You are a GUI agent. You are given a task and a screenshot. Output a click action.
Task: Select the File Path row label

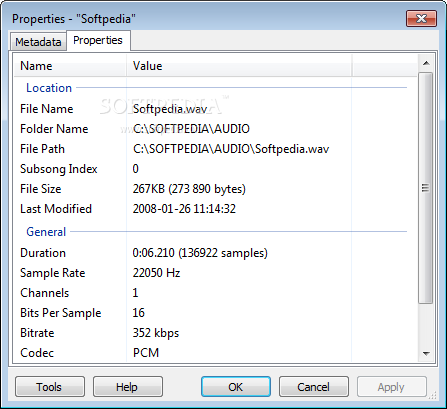coord(42,149)
